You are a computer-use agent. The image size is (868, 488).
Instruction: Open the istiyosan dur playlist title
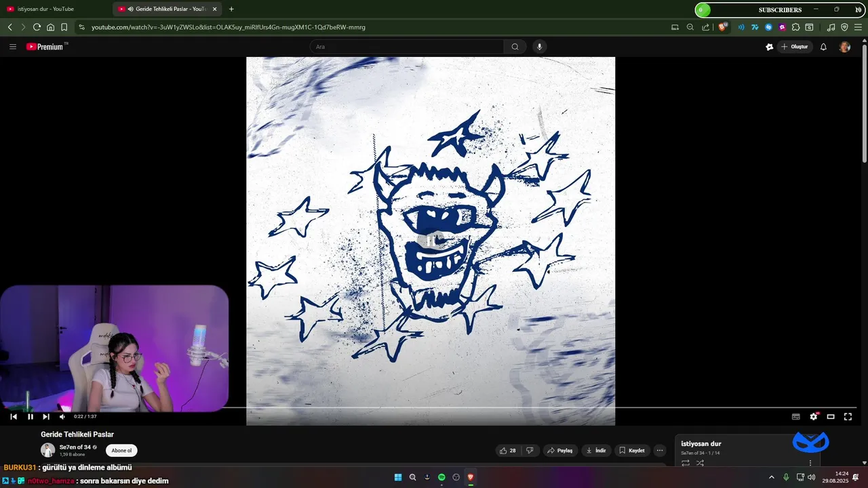point(701,444)
